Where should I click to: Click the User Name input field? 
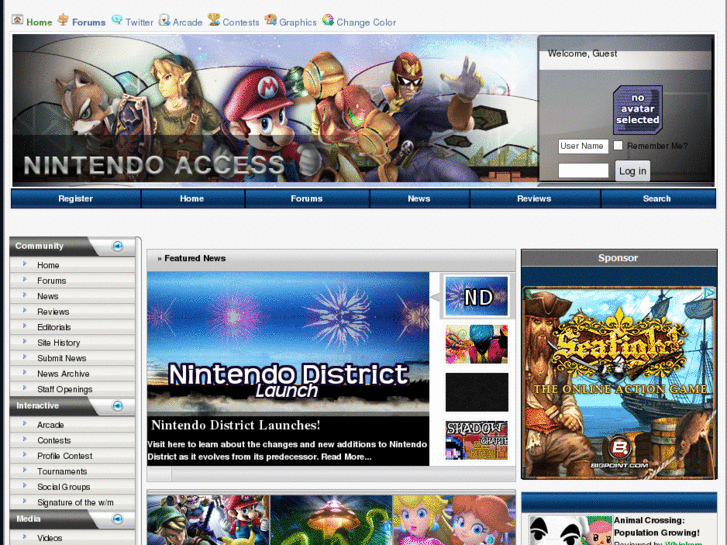point(583,146)
